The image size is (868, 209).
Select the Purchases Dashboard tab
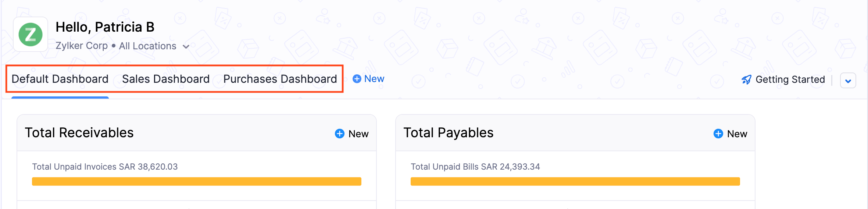tap(280, 79)
